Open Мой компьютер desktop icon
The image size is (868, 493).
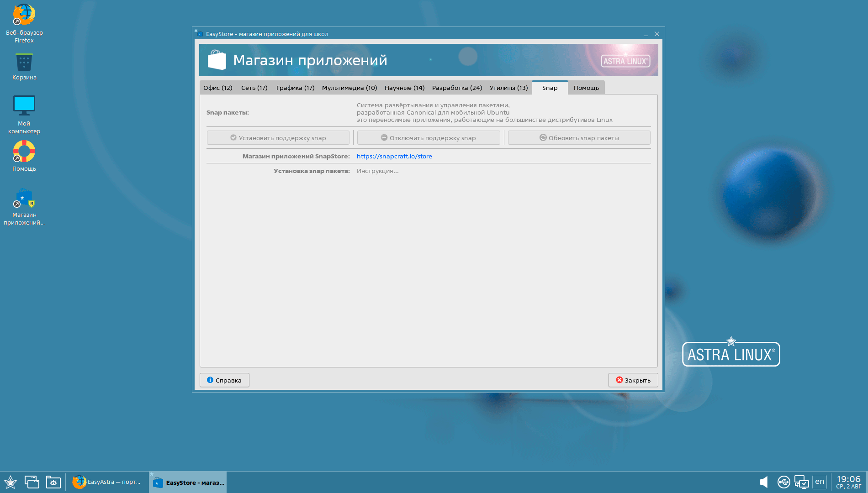coord(24,106)
